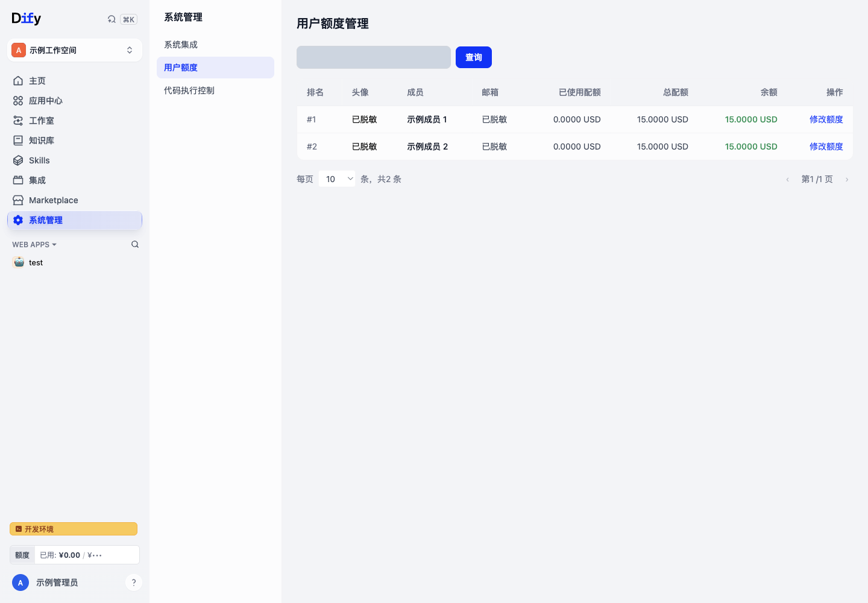Navigate to 主页 in the sidebar

[75, 81]
